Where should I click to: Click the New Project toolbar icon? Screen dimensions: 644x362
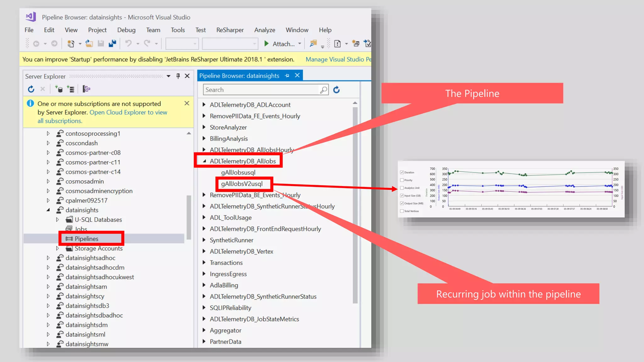click(71, 44)
